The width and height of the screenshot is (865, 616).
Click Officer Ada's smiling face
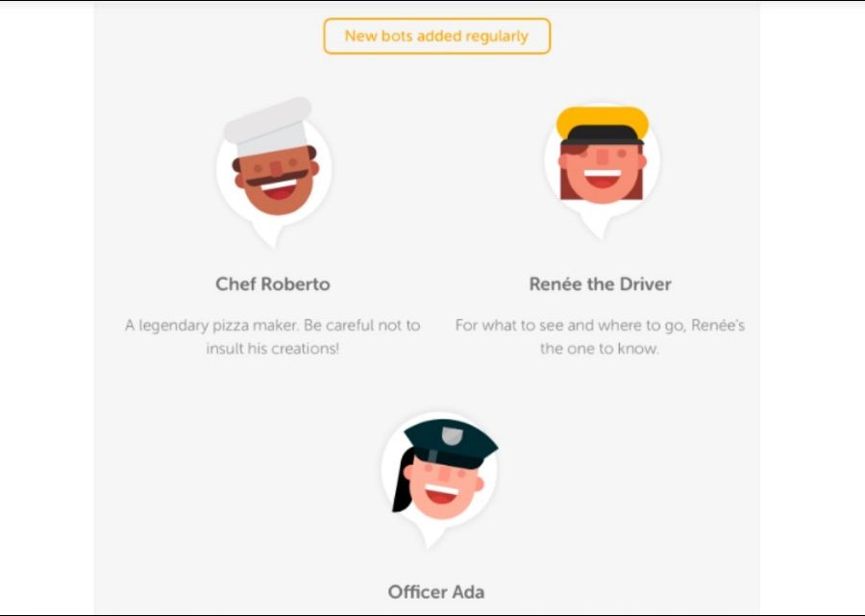point(442,487)
